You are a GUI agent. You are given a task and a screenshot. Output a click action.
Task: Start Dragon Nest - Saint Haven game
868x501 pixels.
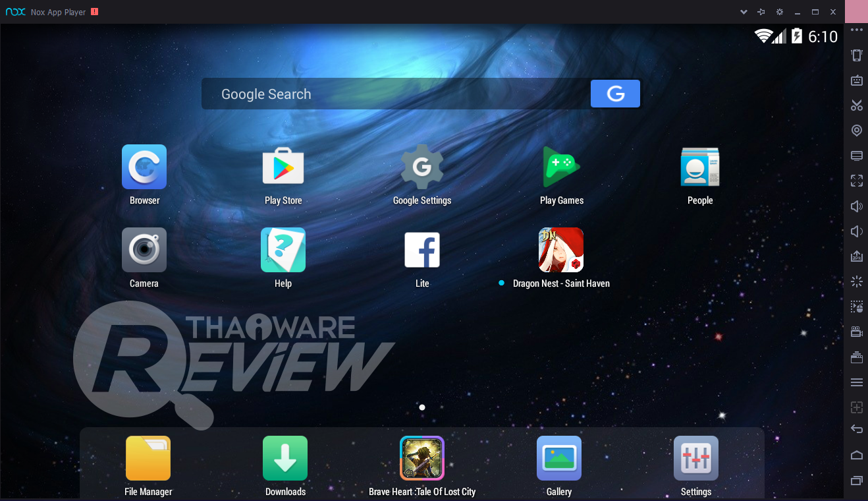561,250
